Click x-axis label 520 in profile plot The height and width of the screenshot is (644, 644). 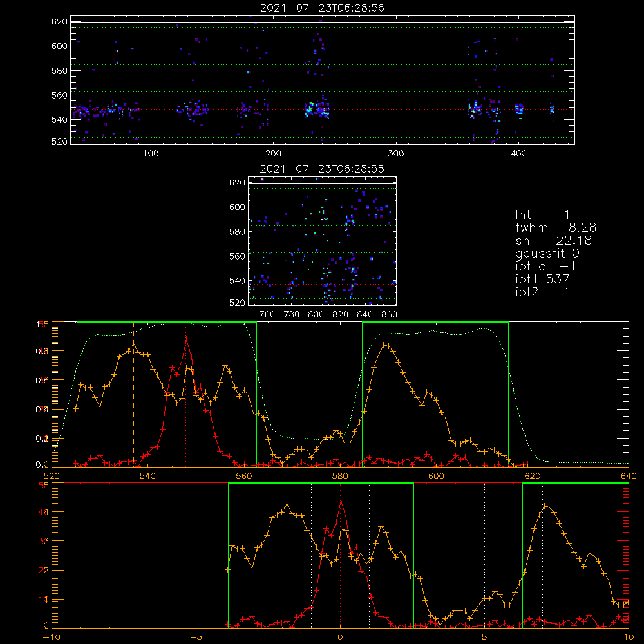point(52,477)
